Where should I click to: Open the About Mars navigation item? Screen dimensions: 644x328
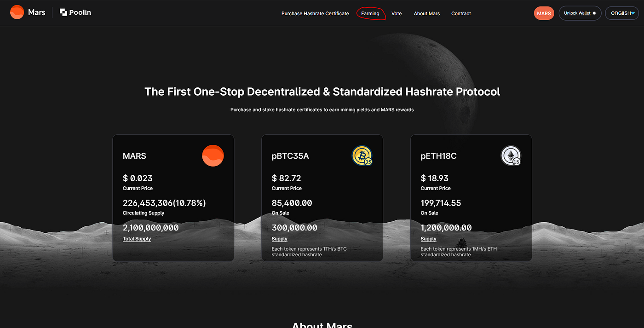pos(426,13)
